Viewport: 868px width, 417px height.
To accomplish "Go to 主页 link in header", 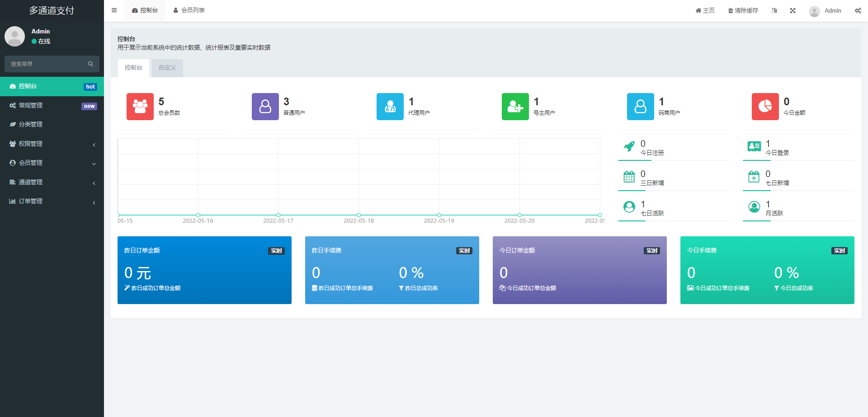I will (705, 10).
